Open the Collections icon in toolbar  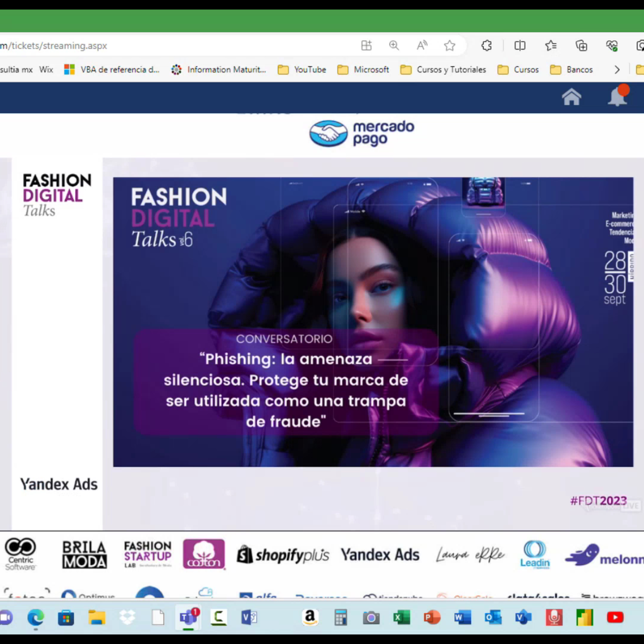[582, 45]
